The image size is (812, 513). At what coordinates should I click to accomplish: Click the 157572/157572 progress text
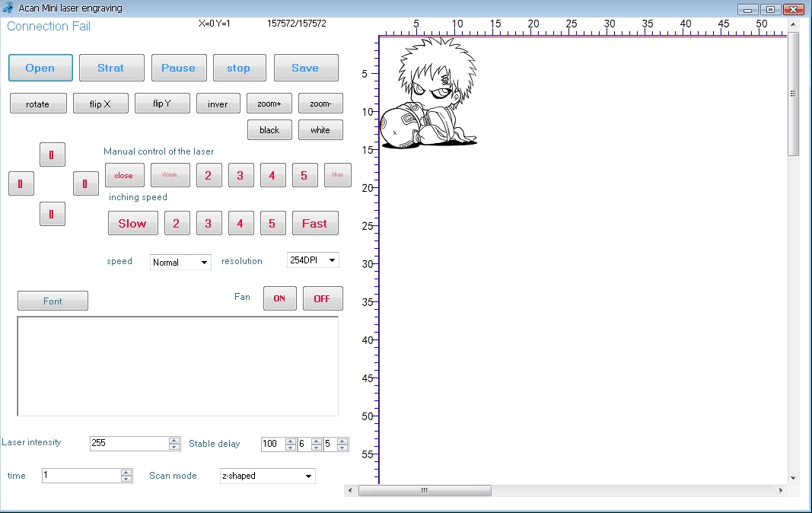click(x=297, y=24)
